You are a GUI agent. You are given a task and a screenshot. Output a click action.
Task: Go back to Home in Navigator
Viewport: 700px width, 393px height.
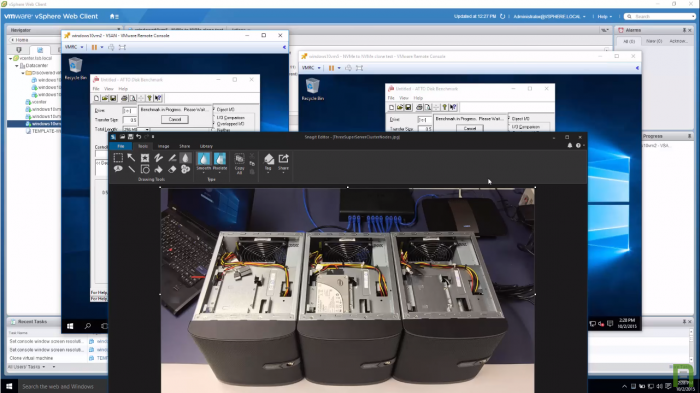click(x=20, y=40)
